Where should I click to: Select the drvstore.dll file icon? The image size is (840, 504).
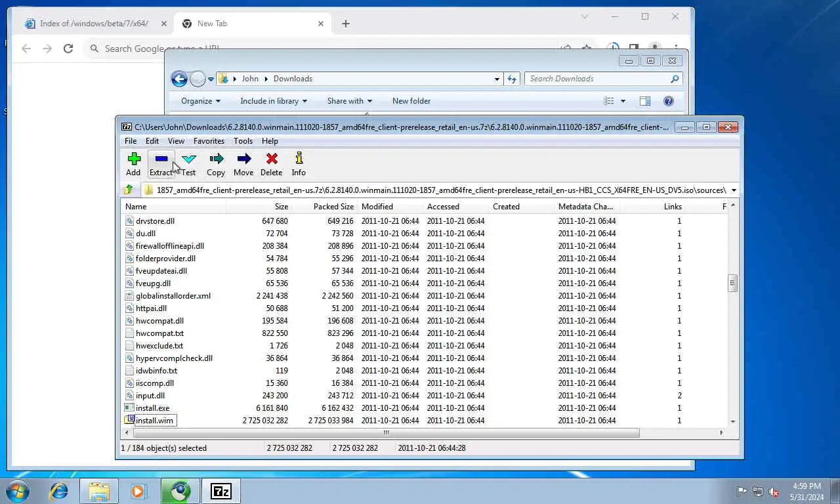coord(129,221)
